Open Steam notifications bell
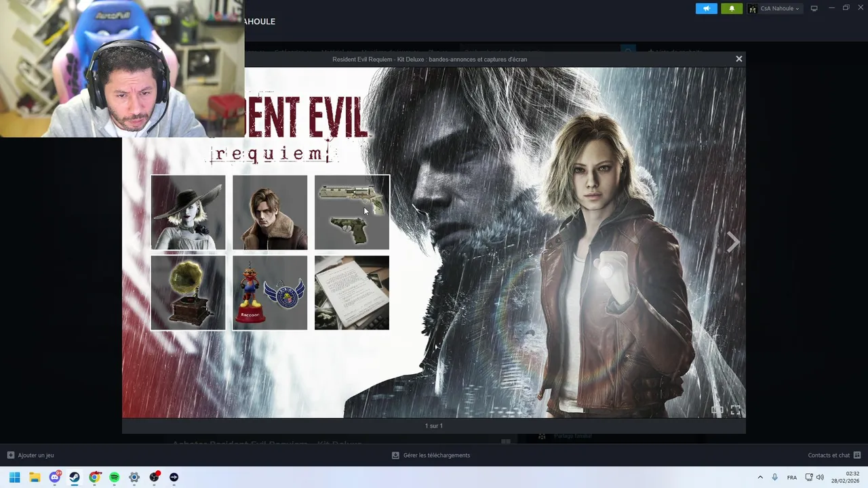868x488 pixels. (x=732, y=9)
